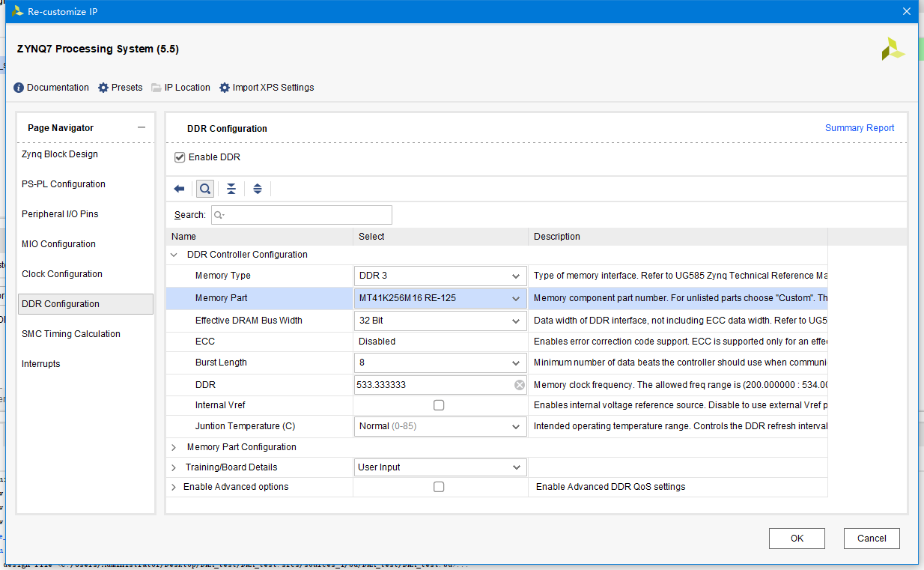This screenshot has width=924, height=570.
Task: Expand Memory Part Configuration section
Action: (174, 447)
